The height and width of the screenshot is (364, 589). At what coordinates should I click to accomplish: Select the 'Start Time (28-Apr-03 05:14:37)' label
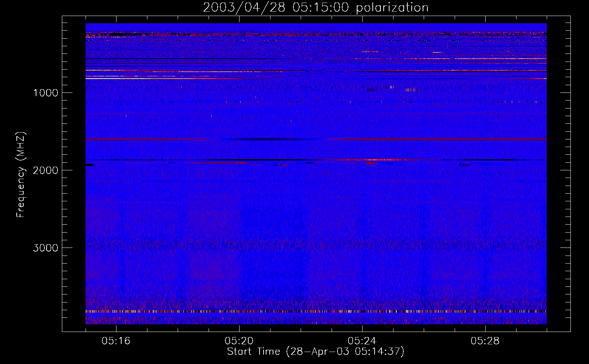tap(316, 352)
